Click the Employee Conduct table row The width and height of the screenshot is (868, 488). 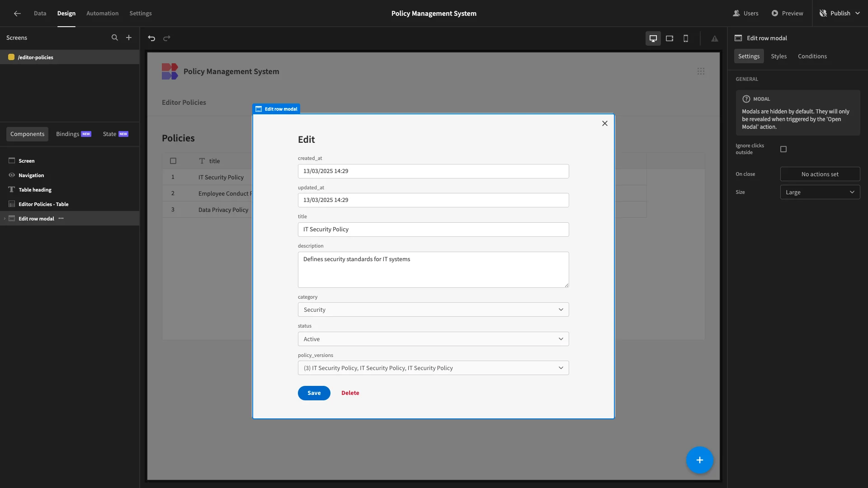tap(225, 193)
